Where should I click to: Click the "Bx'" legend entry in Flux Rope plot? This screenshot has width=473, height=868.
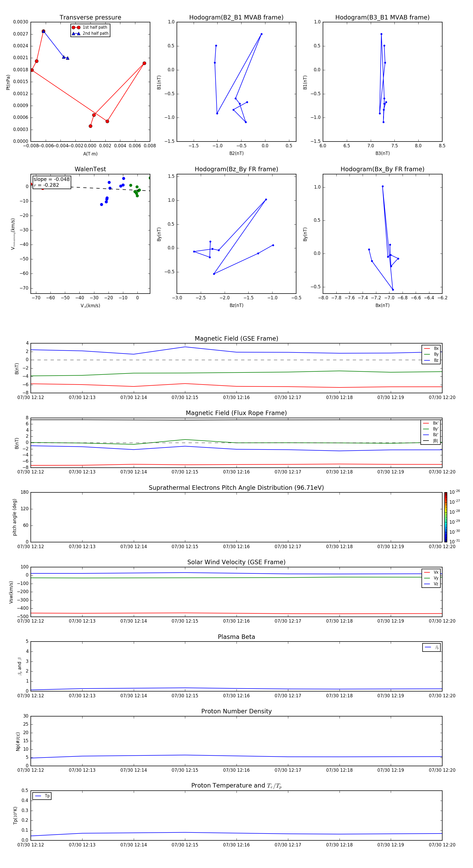point(431,423)
